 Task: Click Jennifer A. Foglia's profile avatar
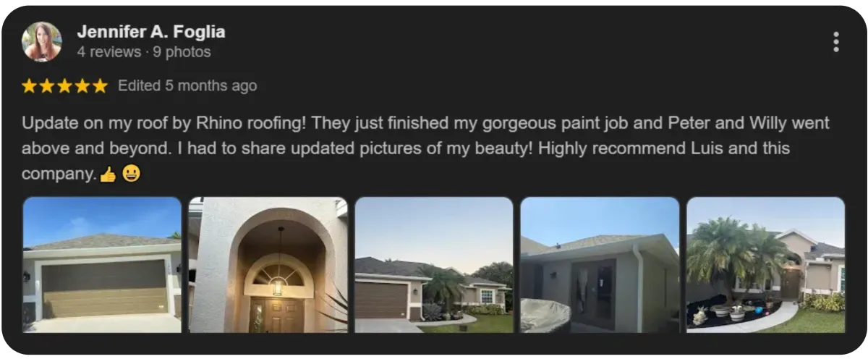42,42
